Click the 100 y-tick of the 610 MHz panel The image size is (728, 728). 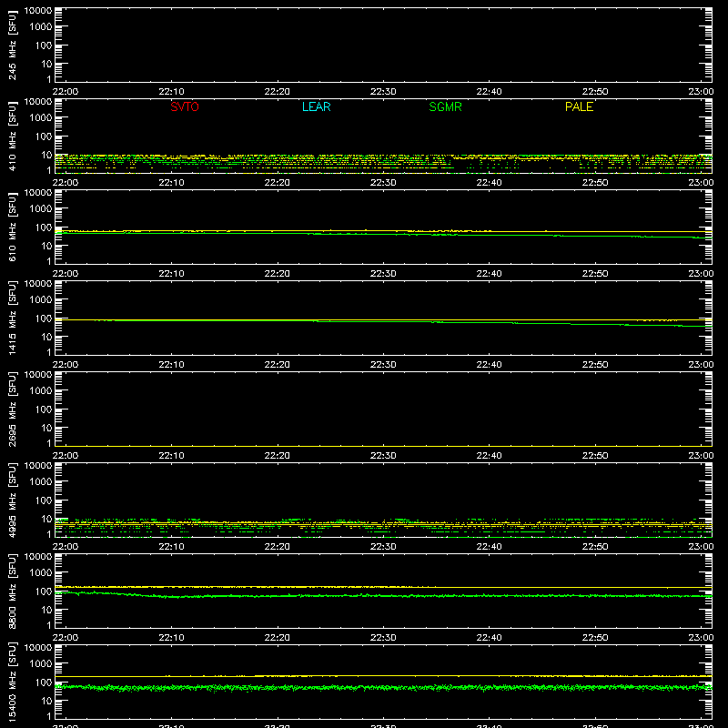point(44,227)
